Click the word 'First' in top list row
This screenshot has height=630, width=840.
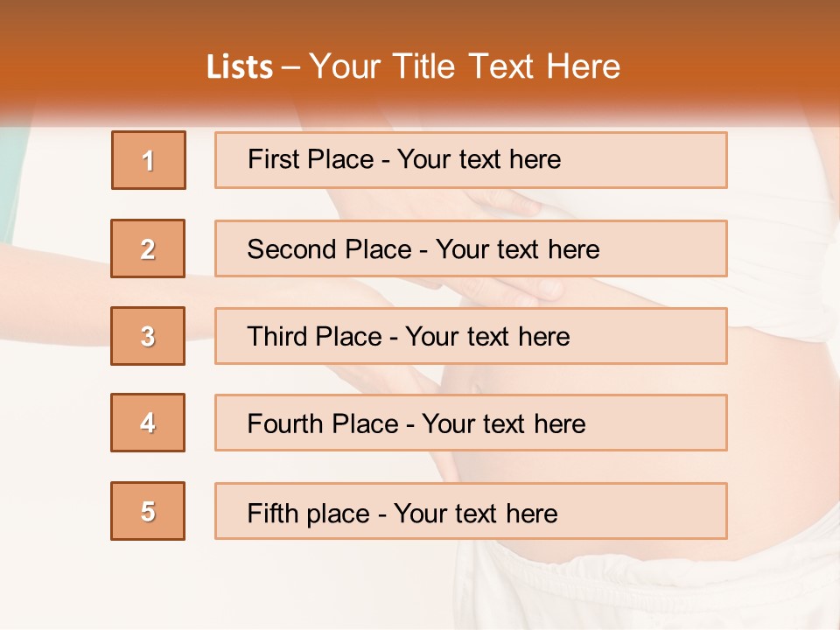[269, 159]
